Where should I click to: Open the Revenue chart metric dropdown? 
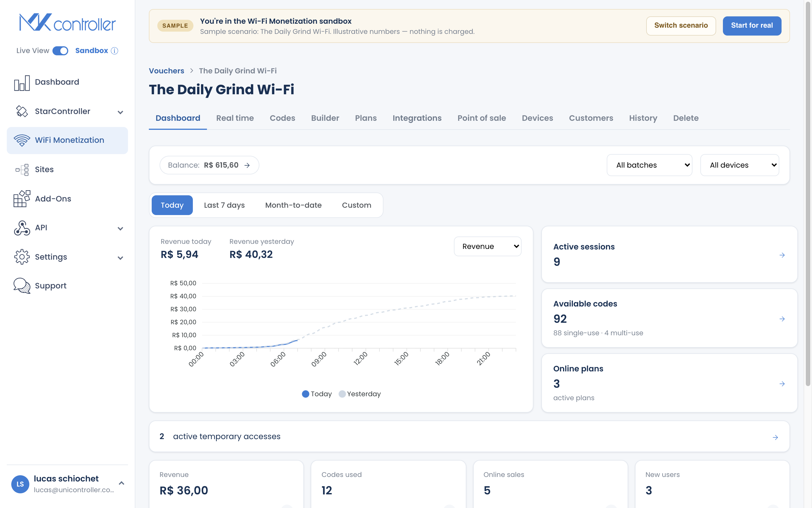click(487, 246)
